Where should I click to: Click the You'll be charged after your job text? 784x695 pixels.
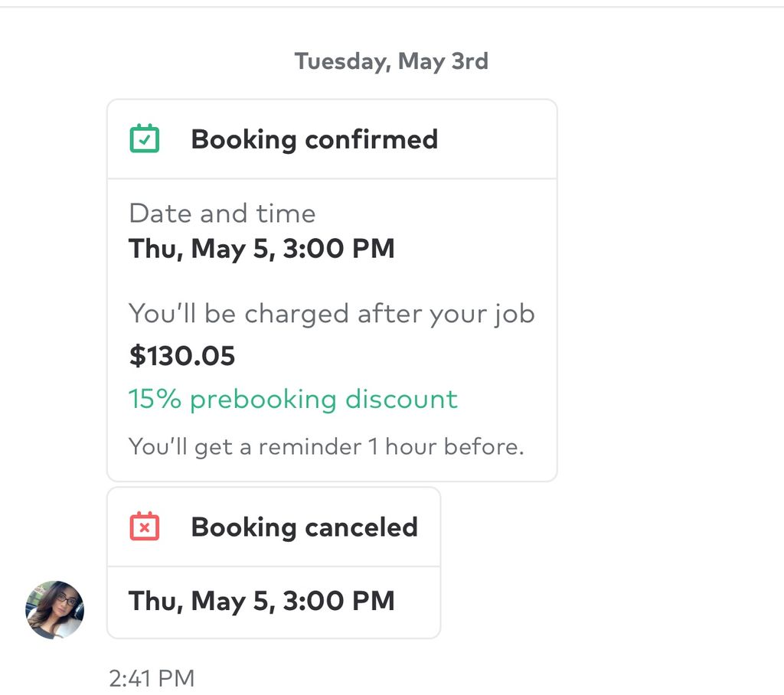332,315
